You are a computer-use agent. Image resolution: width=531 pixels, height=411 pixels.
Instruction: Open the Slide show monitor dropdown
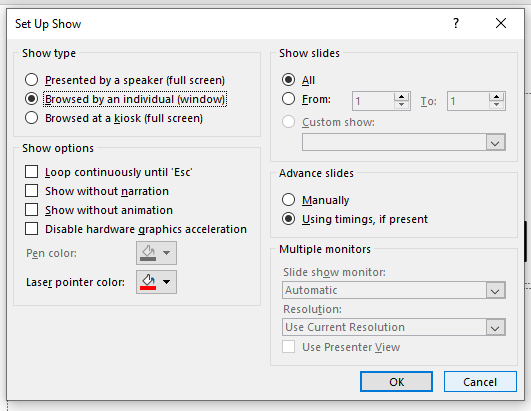click(x=495, y=290)
